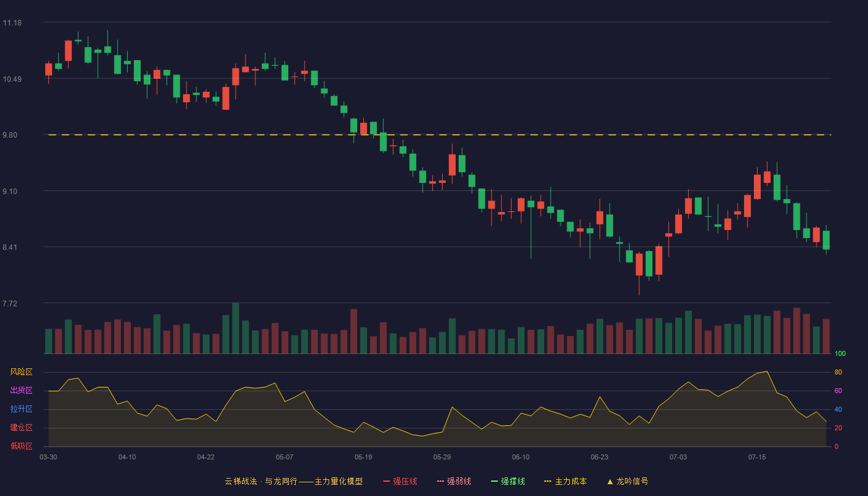Select the 建仓区 zone label
The width and height of the screenshot is (868, 496).
pos(21,428)
